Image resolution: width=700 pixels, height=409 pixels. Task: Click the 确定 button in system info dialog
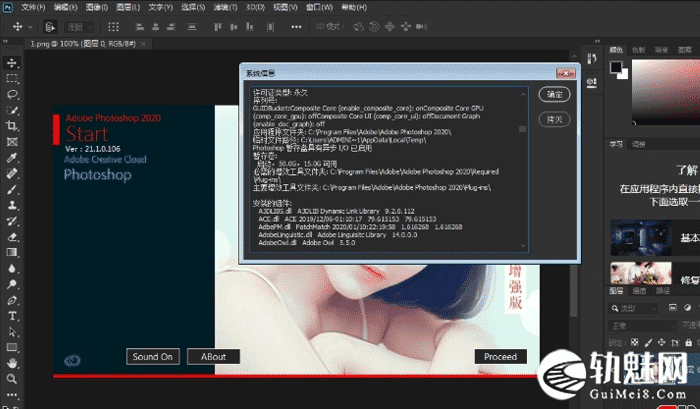(x=554, y=95)
